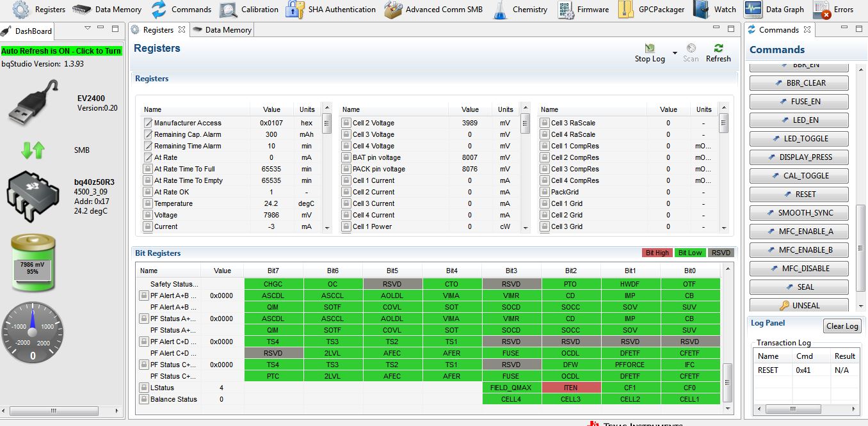Click the EV2400 USB adapter icon
The image size is (868, 426).
point(33,102)
